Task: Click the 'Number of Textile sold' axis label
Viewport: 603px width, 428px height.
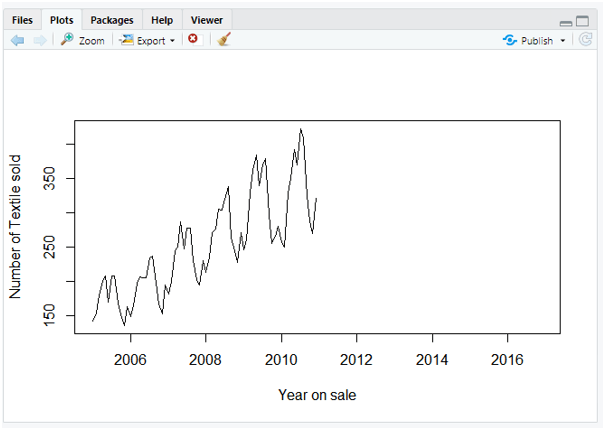Action: coord(15,226)
